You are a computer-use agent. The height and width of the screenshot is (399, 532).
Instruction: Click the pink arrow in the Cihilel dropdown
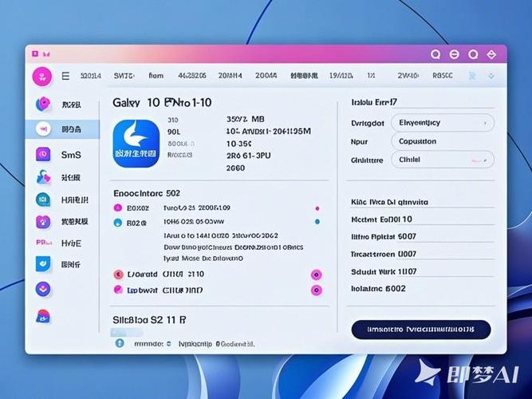(479, 160)
